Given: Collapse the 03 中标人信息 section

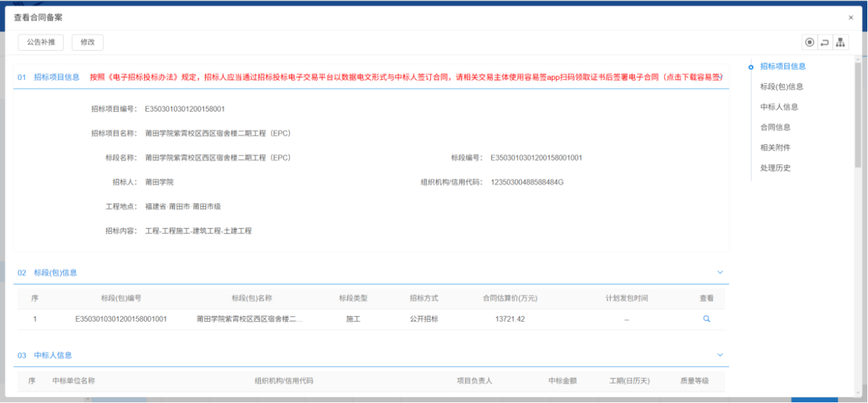Looking at the screenshot, I should [720, 355].
